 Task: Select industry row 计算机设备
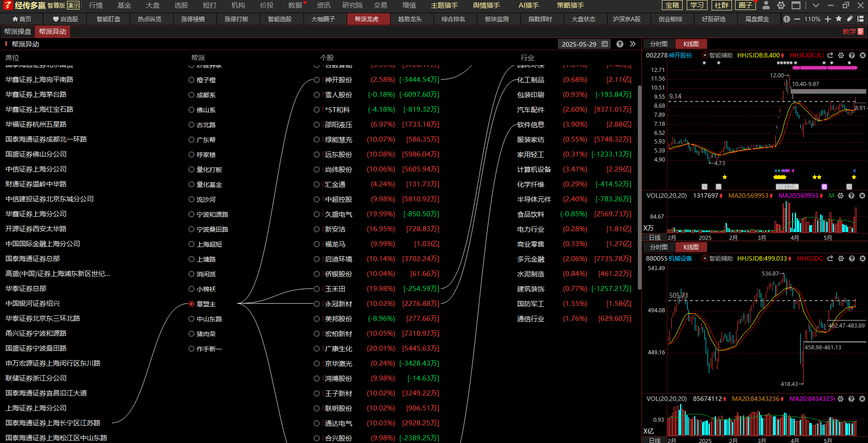(574, 169)
